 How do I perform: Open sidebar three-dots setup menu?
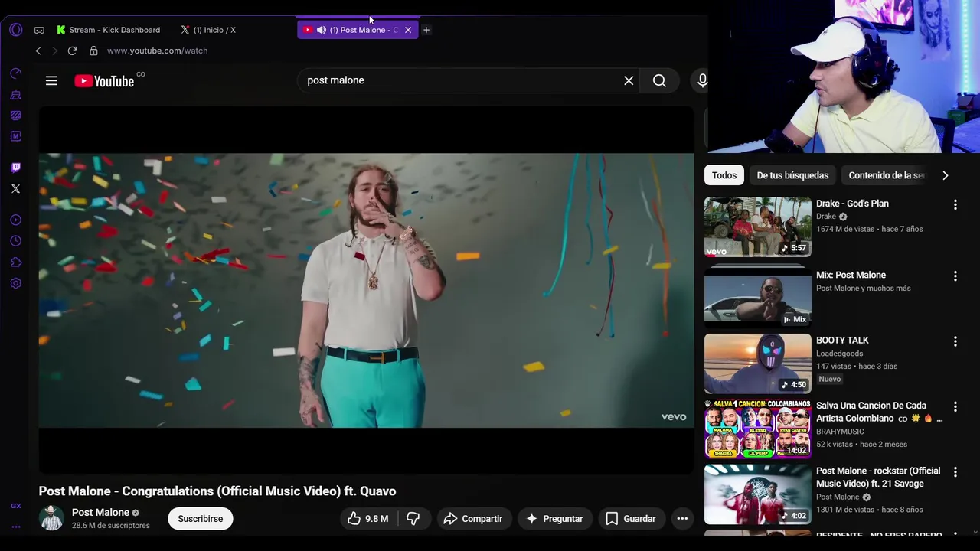coord(15,527)
